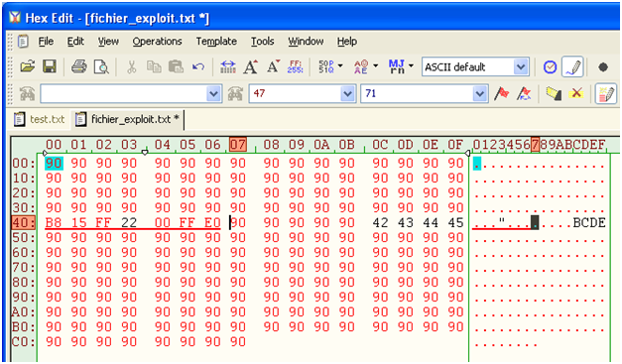Click the blue clock-circle icon in toolbar
Viewport: 622px width, 364px height.
(x=550, y=67)
